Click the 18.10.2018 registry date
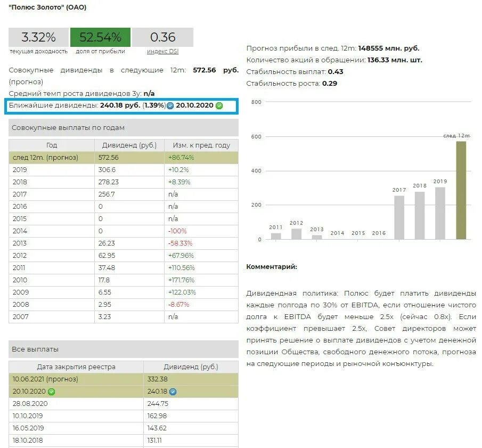This screenshot has width=482, height=448. tap(28, 441)
